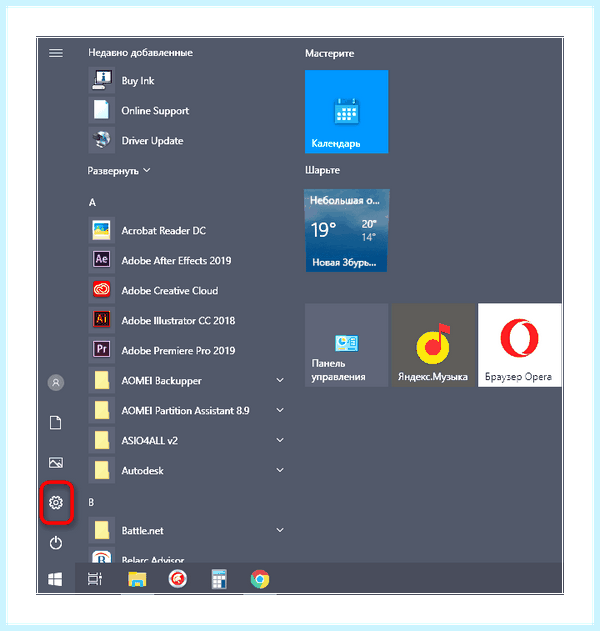Click the Шарьте group title
This screenshot has width=600, height=631.
coord(322,170)
